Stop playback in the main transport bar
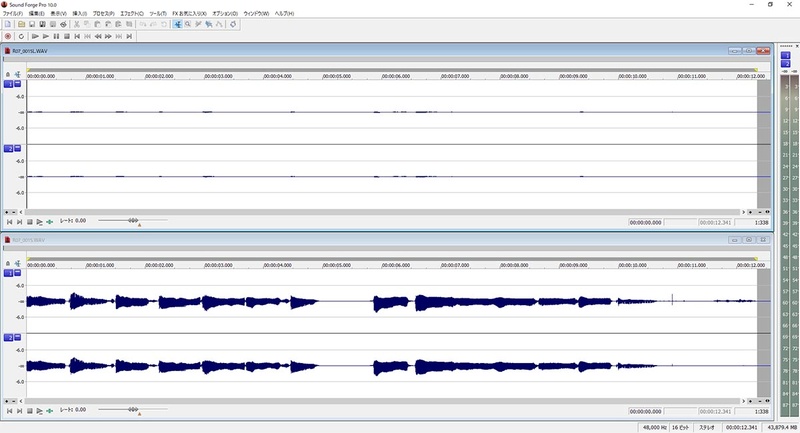The image size is (800, 433). coord(67,36)
